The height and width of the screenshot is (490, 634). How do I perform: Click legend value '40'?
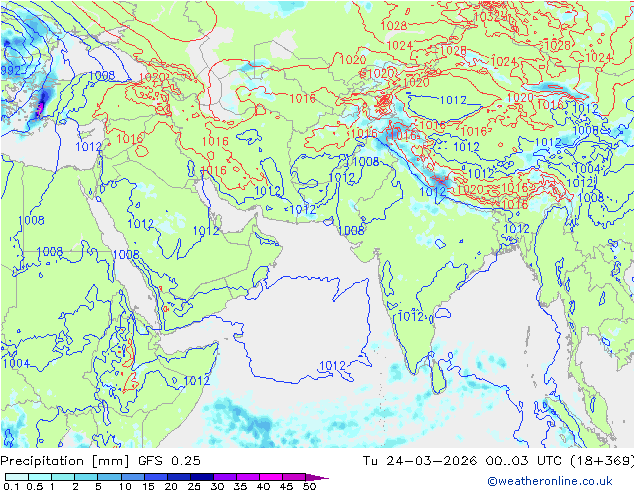263,486
